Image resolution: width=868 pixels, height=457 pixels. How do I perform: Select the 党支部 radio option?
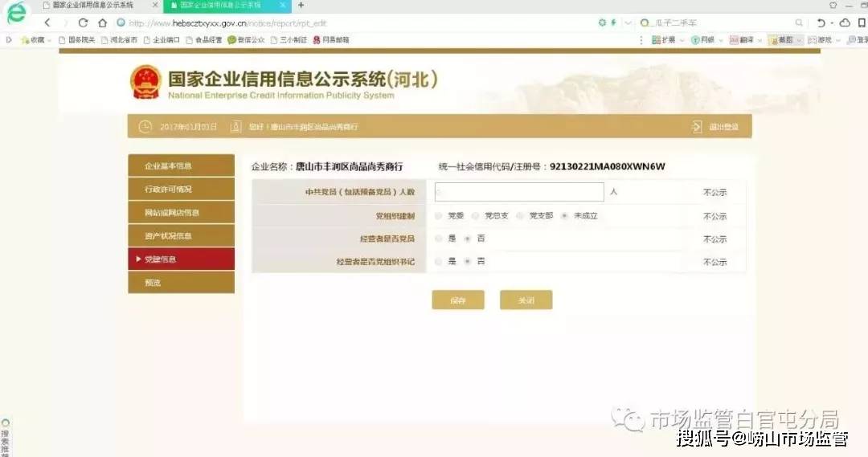[520, 216]
